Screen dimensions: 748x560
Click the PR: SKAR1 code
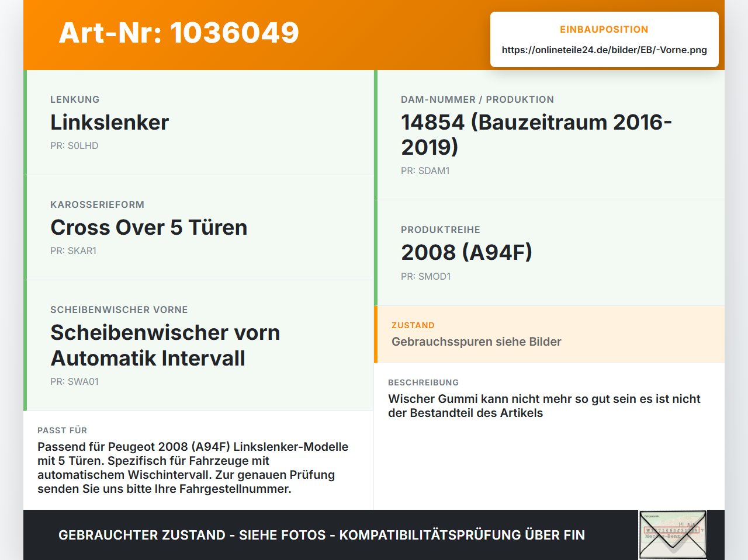point(73,251)
